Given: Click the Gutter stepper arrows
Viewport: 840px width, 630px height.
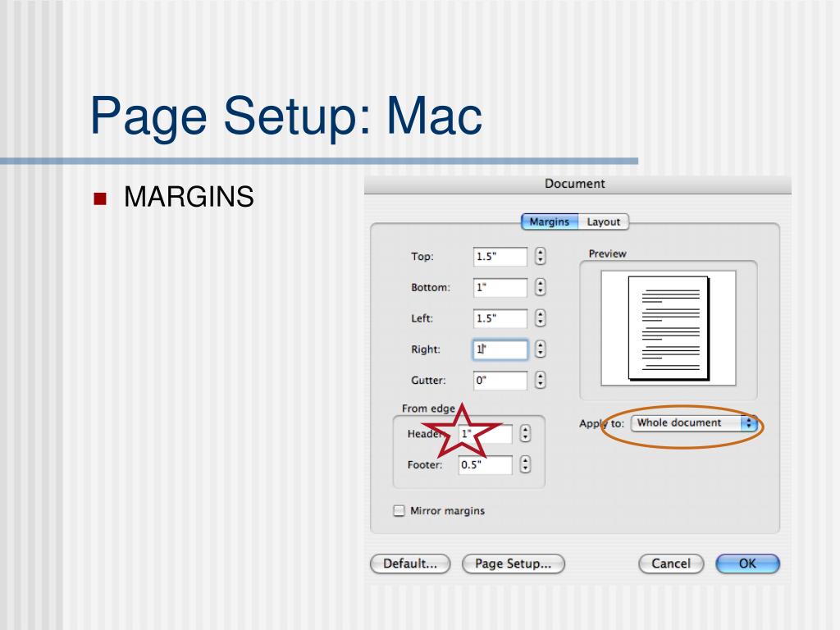Looking at the screenshot, I should pyautogui.click(x=541, y=381).
